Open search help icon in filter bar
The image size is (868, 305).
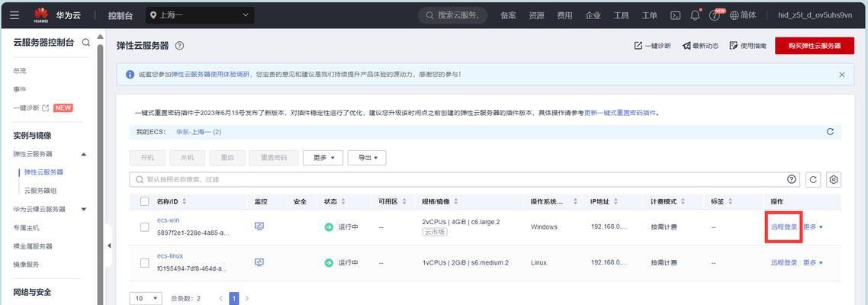[x=792, y=179]
